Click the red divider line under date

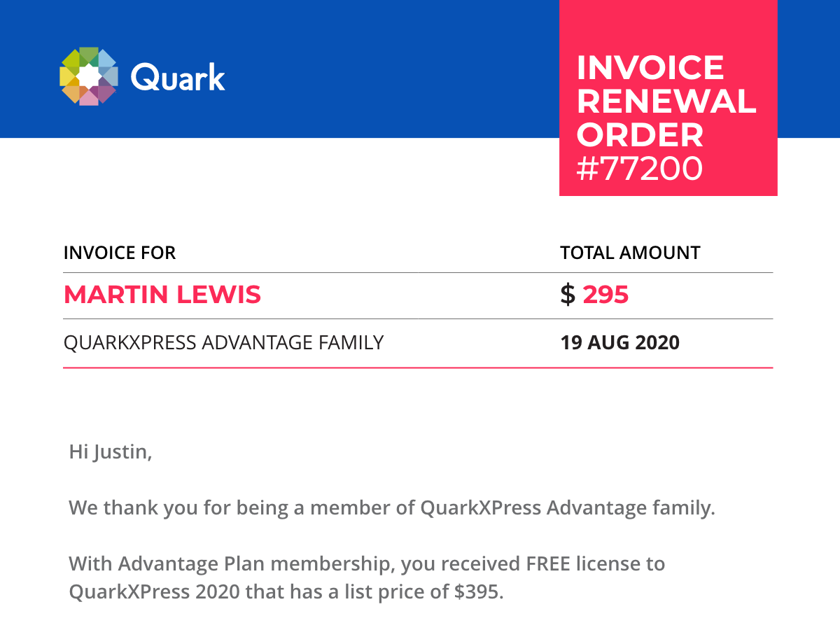click(418, 367)
